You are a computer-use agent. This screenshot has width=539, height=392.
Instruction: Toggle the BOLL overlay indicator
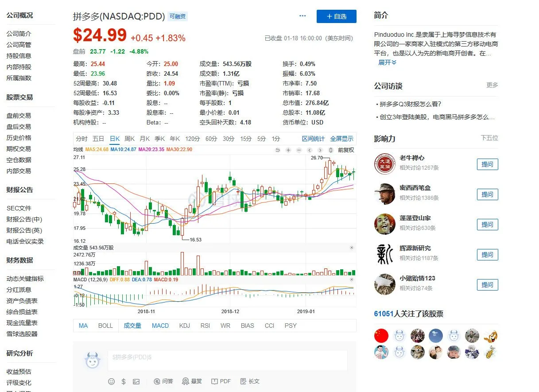click(x=105, y=326)
